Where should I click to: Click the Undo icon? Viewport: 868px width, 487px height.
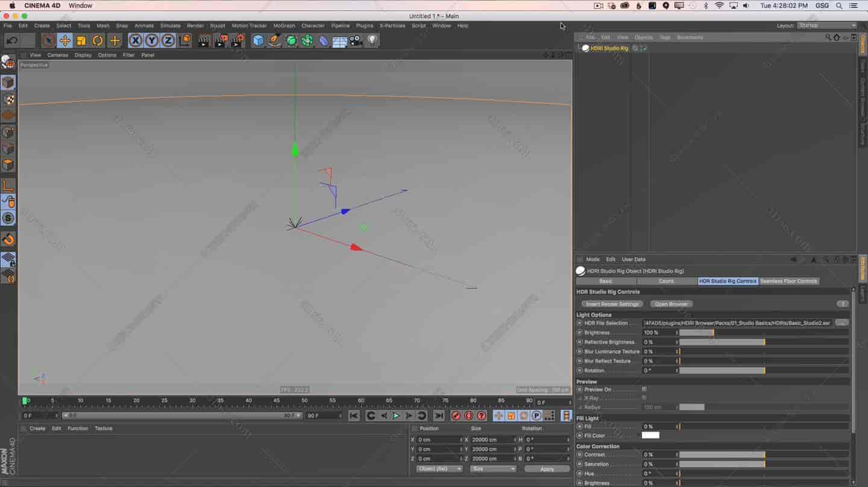click(x=13, y=40)
